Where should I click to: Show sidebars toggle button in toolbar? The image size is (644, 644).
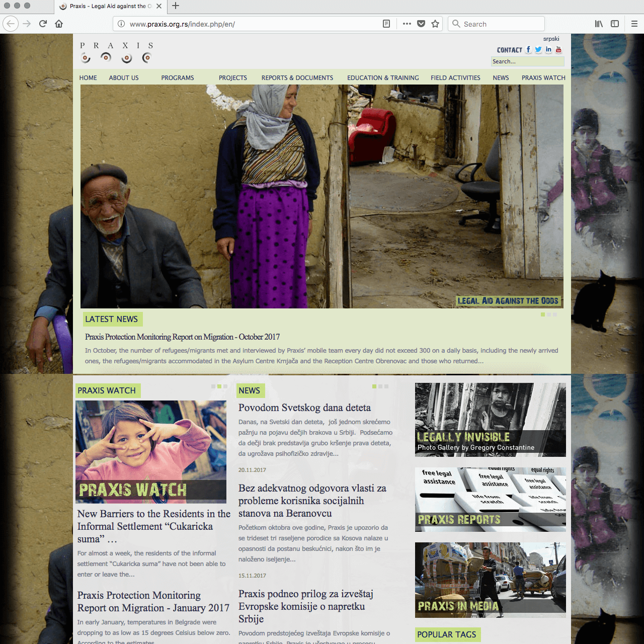click(615, 24)
